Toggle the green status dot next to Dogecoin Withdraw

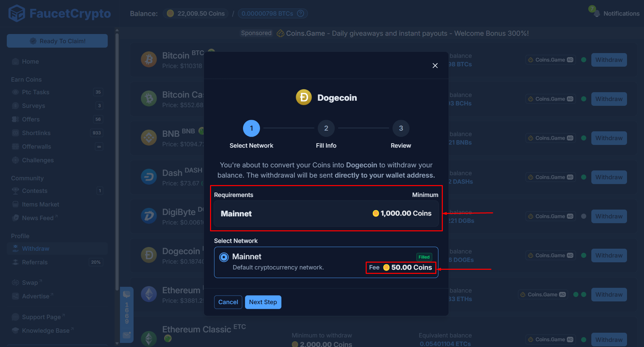pos(584,255)
